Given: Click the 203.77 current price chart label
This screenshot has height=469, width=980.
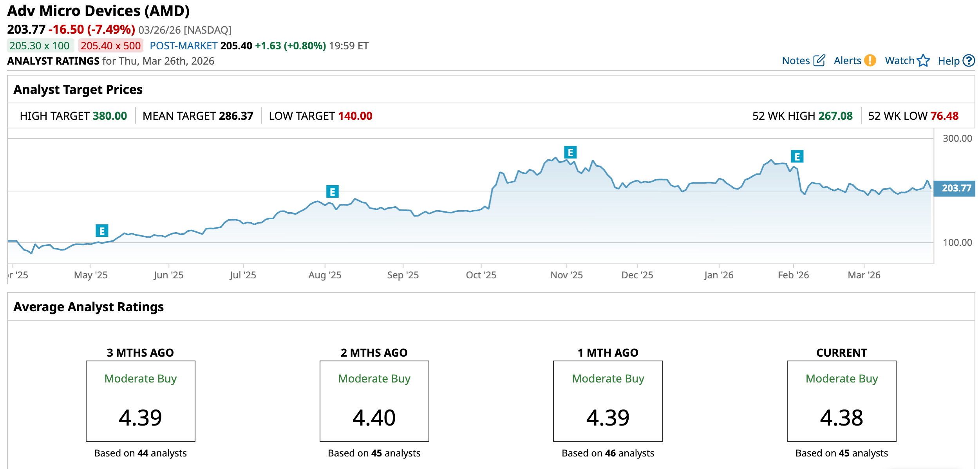Looking at the screenshot, I should click(x=956, y=188).
